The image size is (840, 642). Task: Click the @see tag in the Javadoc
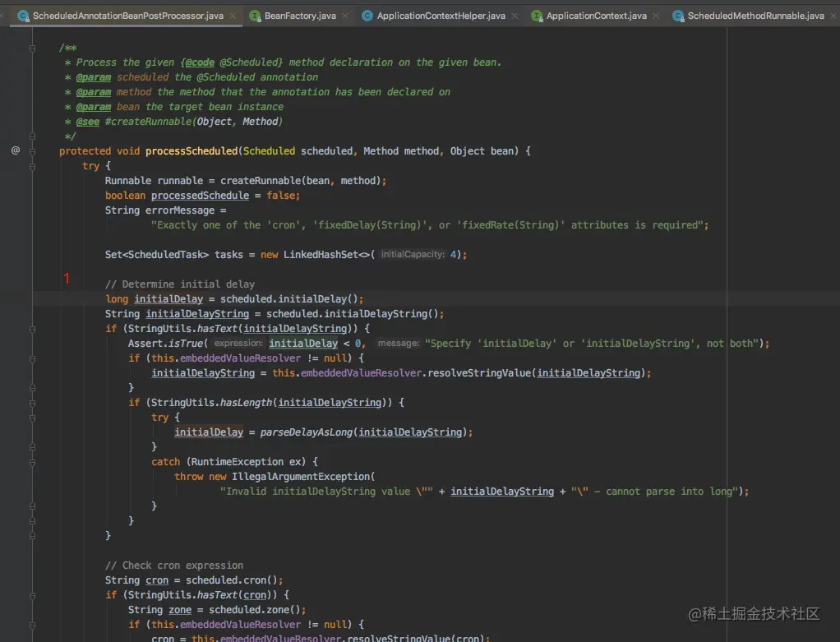click(x=88, y=122)
